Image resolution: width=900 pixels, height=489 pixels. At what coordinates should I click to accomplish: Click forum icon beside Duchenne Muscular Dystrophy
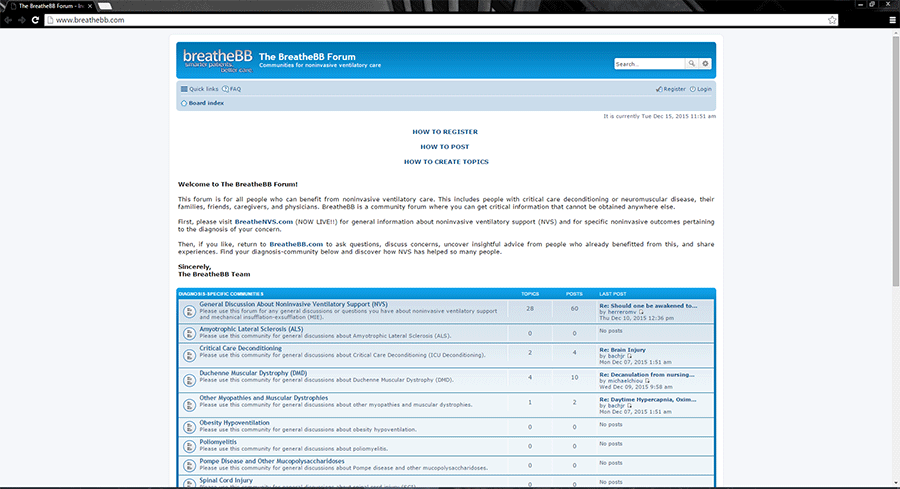(x=189, y=381)
